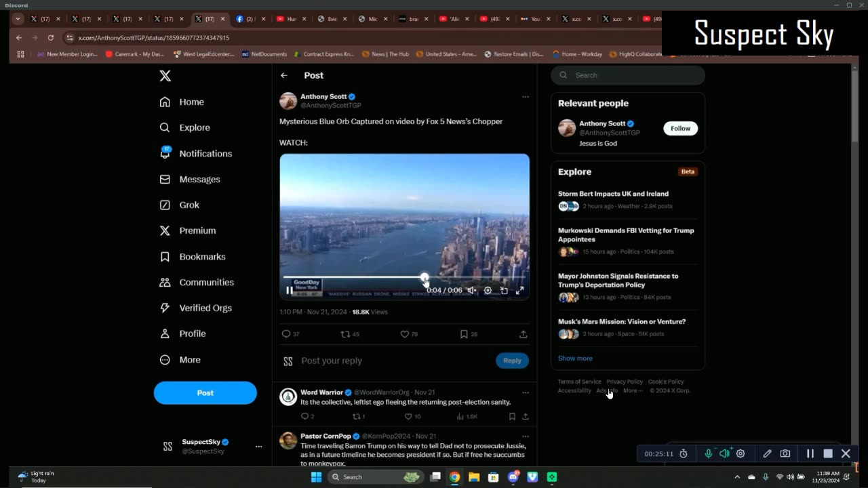Open Windows Start menu
The height and width of the screenshot is (488, 868).
(x=316, y=477)
